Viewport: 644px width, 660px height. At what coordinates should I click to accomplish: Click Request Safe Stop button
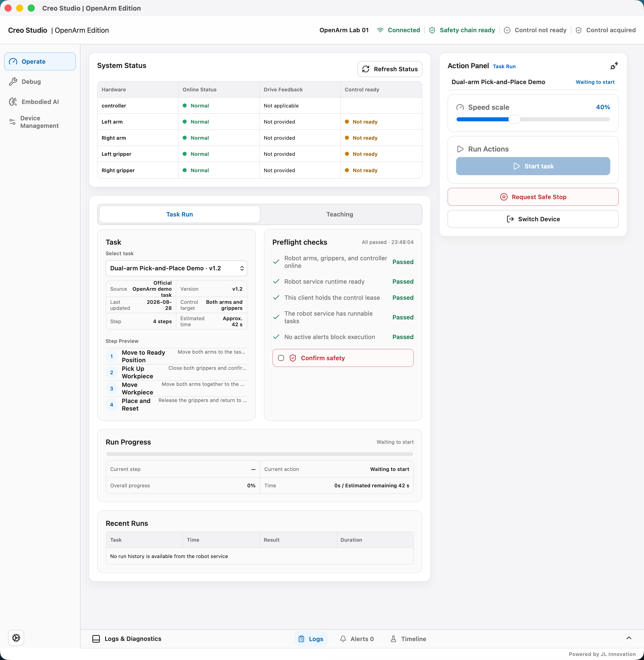coord(533,197)
